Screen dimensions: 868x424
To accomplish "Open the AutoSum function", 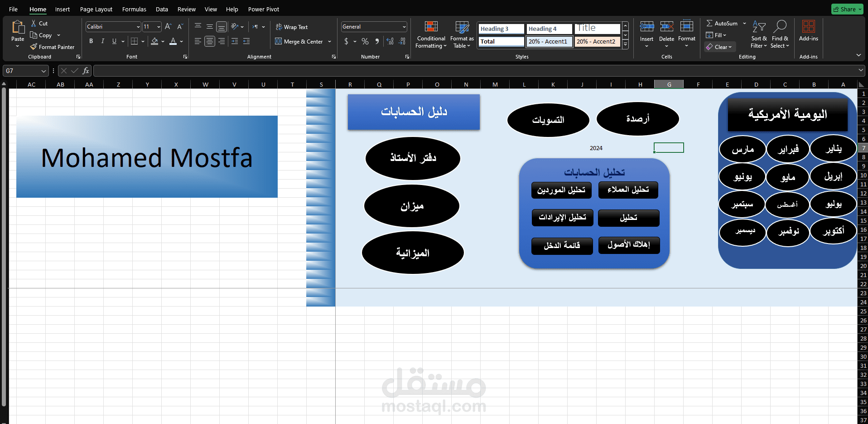I will tap(722, 23).
